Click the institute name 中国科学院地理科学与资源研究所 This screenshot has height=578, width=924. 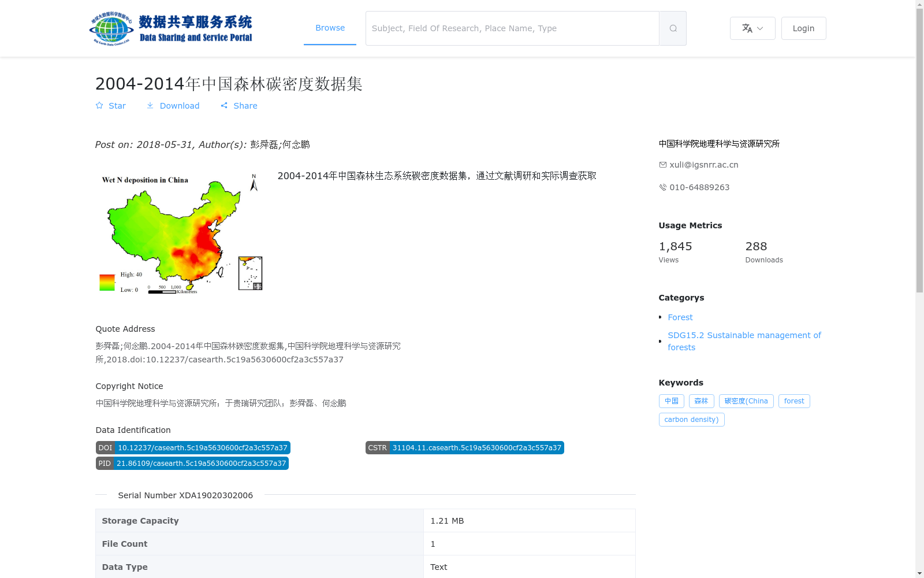(x=720, y=144)
